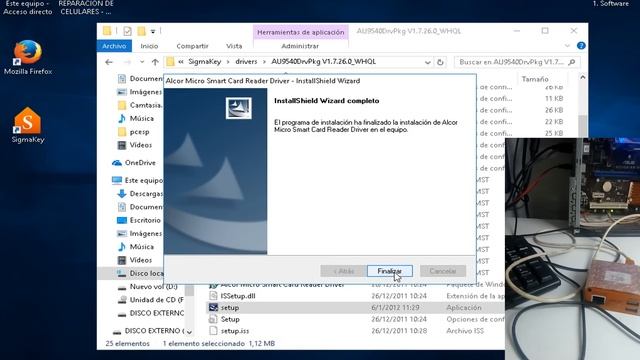640x360 pixels.
Task: Switch to the Vista ribbon tab
Action: coord(234,46)
